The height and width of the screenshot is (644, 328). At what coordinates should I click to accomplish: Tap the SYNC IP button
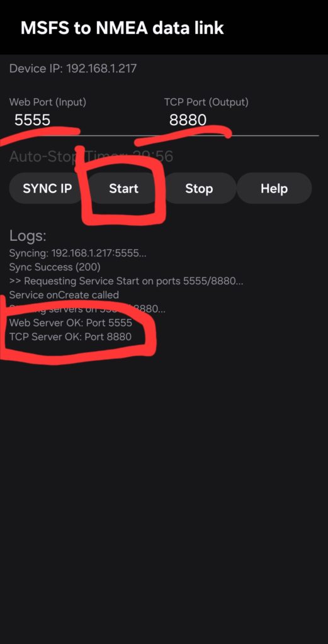(47, 189)
